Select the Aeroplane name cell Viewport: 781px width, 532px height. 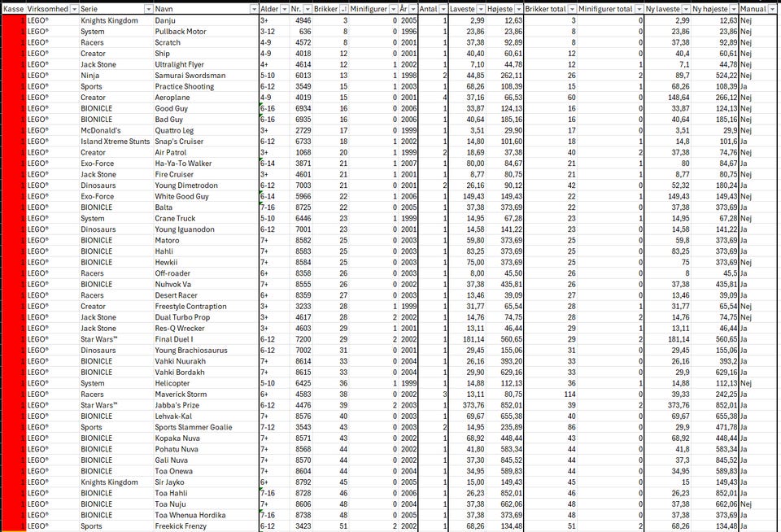(x=206, y=97)
